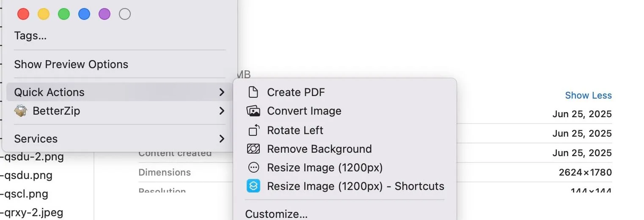Click the Jun 25, 2025 date next to Content created
Screen dimensions: 644x220
[x=582, y=153]
